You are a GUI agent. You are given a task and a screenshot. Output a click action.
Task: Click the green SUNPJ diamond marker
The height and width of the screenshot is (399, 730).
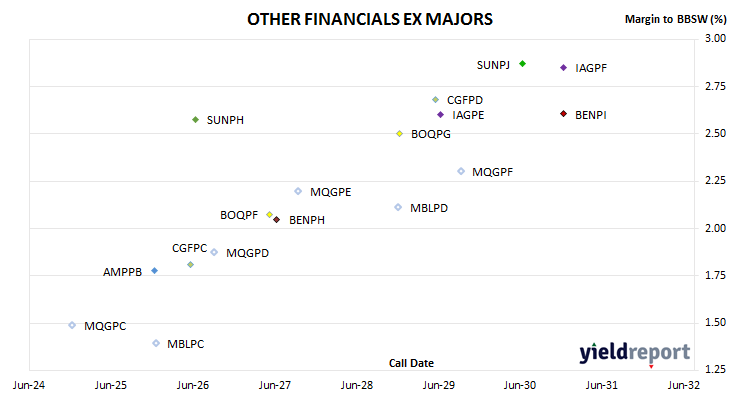[522, 64]
